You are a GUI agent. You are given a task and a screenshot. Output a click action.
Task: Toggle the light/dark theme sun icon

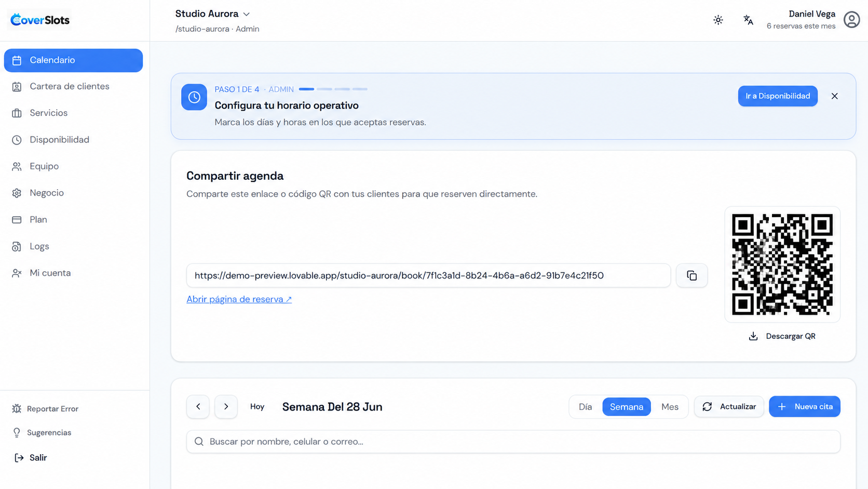click(718, 20)
